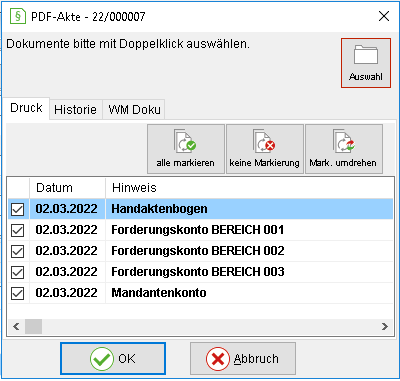Uncheck the Mandantenkonto checkbox
The image size is (400, 381).
(17, 293)
